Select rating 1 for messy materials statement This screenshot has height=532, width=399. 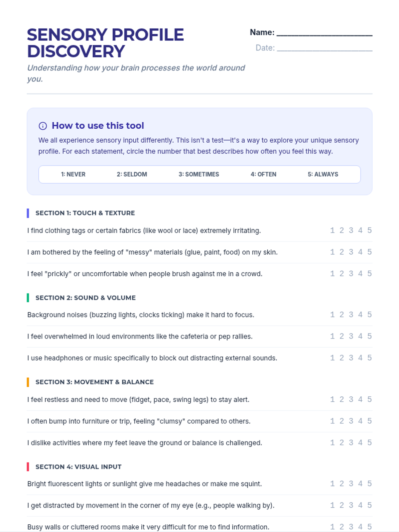point(332,252)
